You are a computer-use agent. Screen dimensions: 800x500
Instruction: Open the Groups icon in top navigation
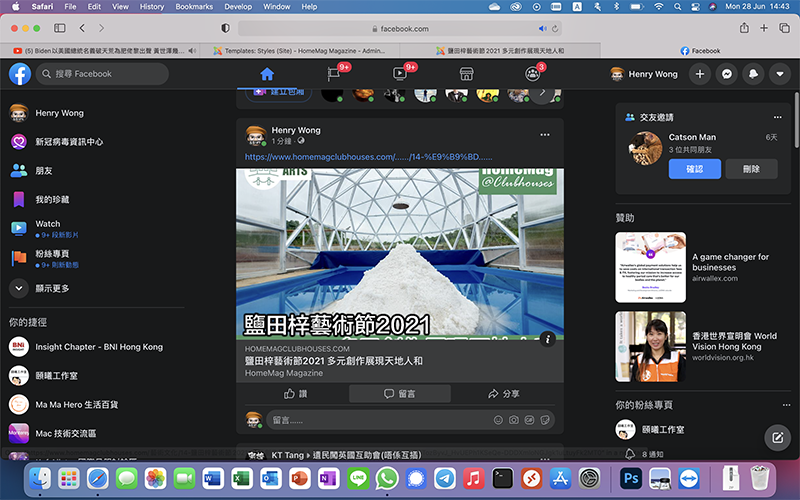coord(532,74)
